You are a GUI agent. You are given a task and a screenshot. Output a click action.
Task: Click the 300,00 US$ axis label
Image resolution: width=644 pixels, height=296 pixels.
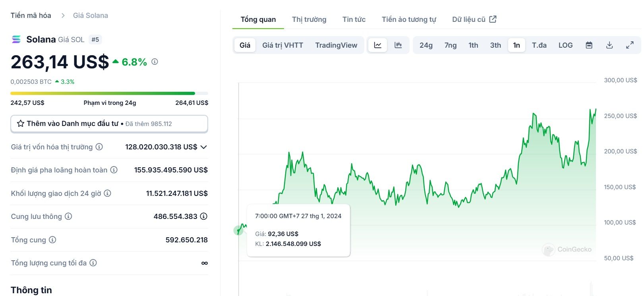pos(621,80)
